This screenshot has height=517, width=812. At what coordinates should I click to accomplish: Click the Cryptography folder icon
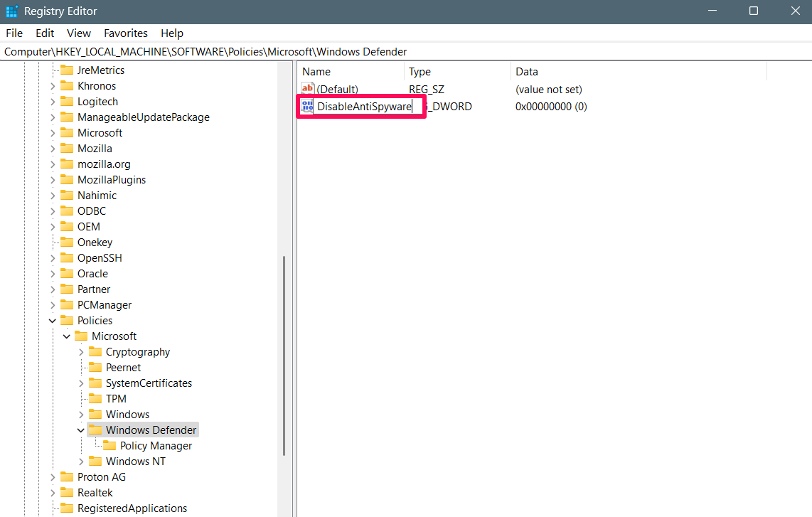tap(95, 352)
